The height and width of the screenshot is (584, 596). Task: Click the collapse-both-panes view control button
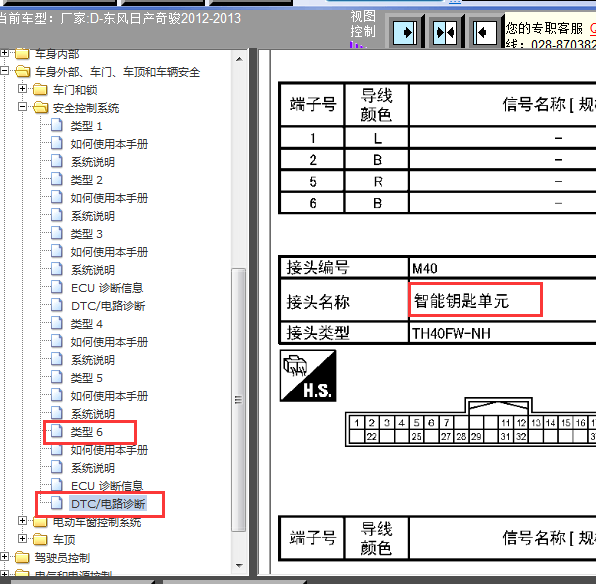[445, 32]
